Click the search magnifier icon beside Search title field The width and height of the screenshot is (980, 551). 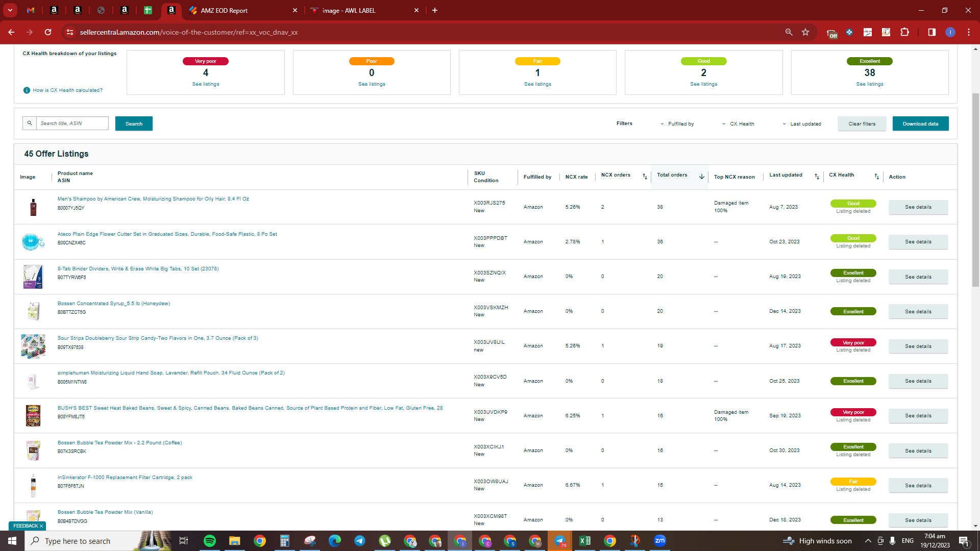[30, 123]
